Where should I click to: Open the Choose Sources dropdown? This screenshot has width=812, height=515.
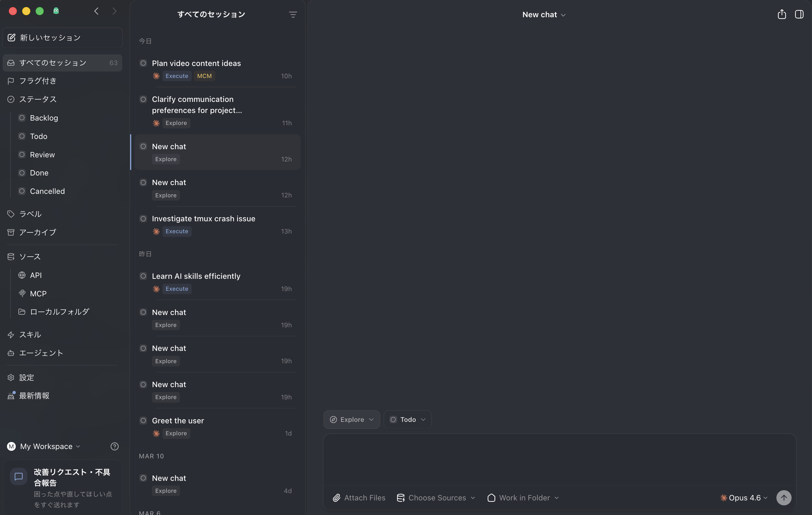[436, 498]
